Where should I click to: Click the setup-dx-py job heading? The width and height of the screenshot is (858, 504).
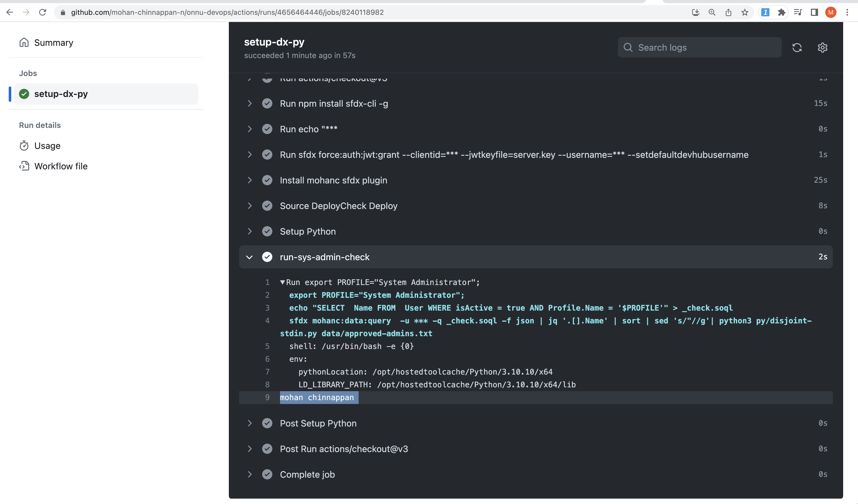274,42
